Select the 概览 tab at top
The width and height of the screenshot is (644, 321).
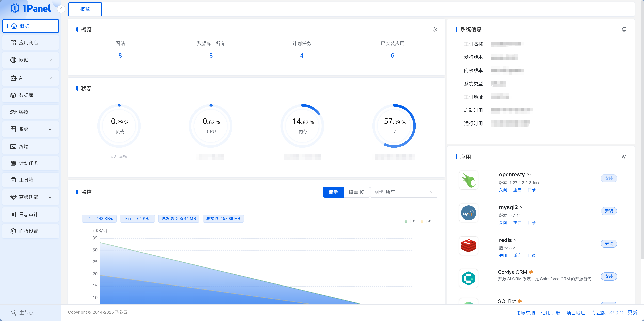click(85, 9)
